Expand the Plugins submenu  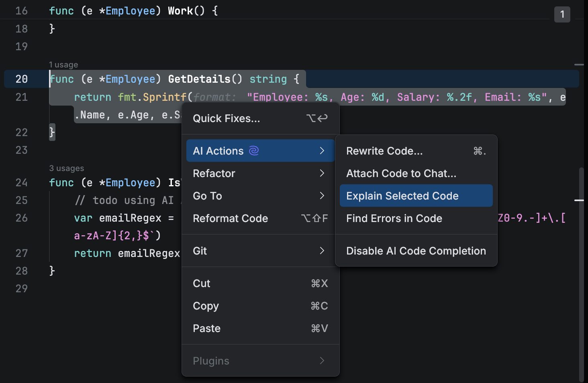[x=211, y=361]
